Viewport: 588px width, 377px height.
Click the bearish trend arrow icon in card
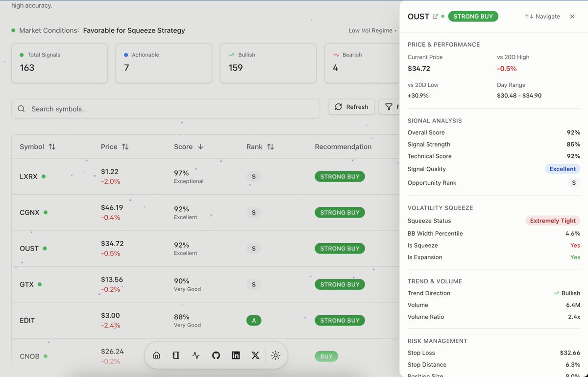(x=336, y=55)
